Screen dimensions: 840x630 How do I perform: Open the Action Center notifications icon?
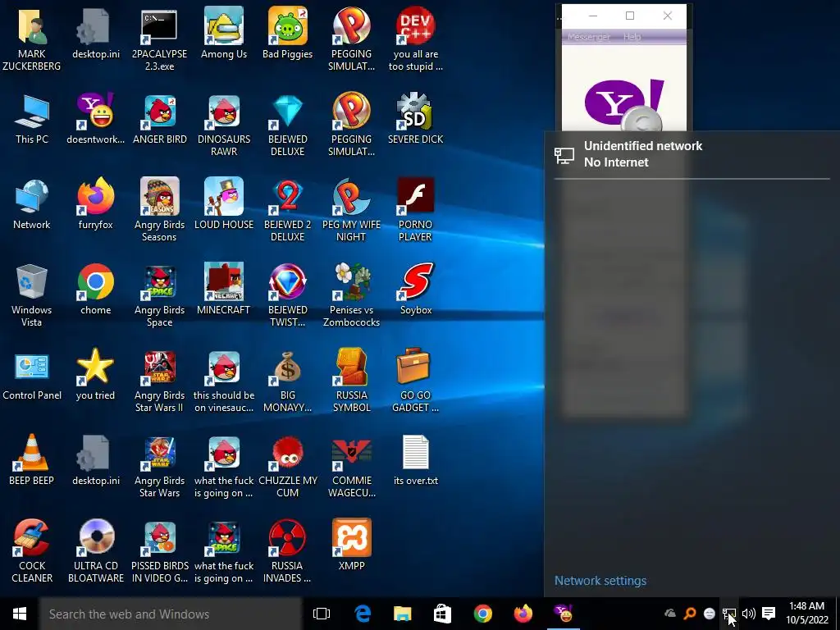768,614
